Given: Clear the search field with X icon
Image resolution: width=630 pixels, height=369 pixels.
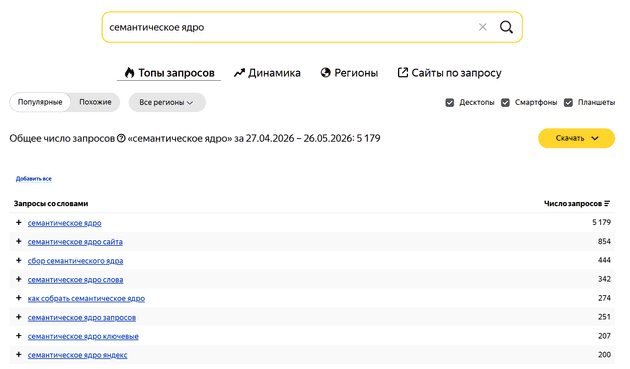Looking at the screenshot, I should pyautogui.click(x=483, y=27).
